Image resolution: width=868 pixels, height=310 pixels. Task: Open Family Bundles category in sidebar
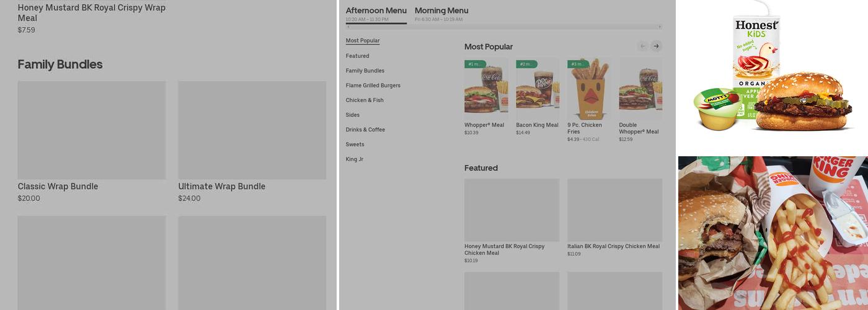[365, 71]
